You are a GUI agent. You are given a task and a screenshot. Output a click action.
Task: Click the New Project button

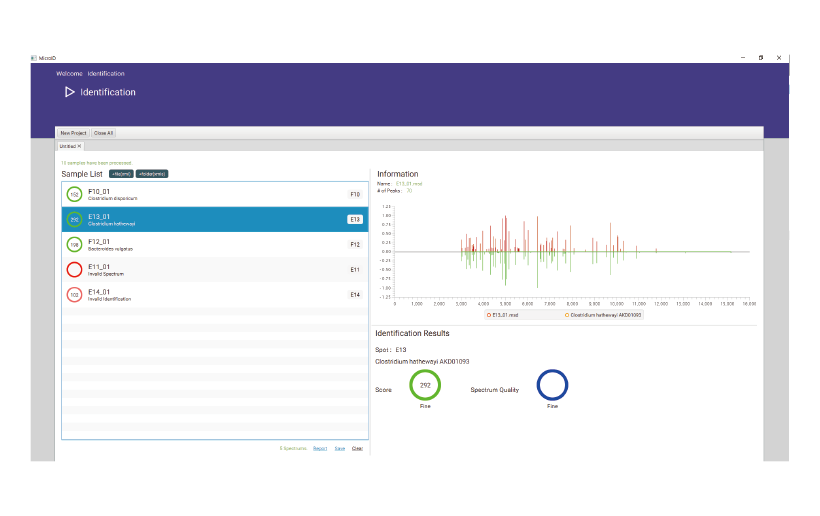[73, 133]
